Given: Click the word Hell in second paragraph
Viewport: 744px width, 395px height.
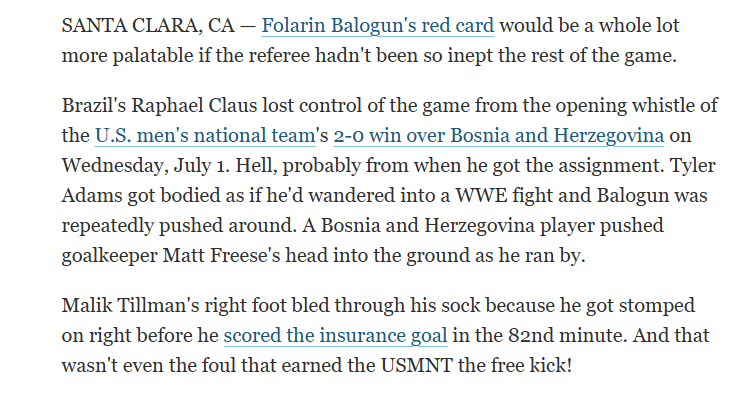Looking at the screenshot, I should click(x=253, y=166).
